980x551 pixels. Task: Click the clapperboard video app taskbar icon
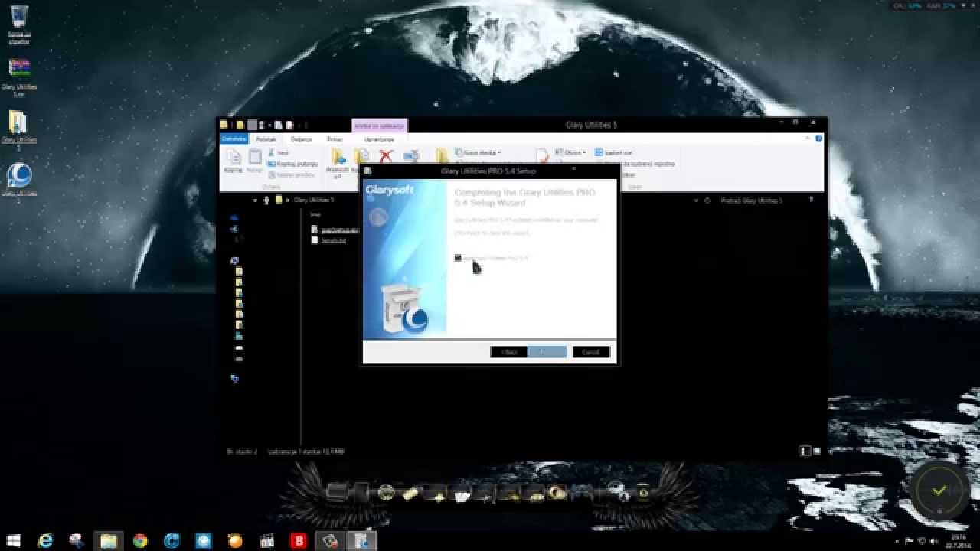(267, 541)
